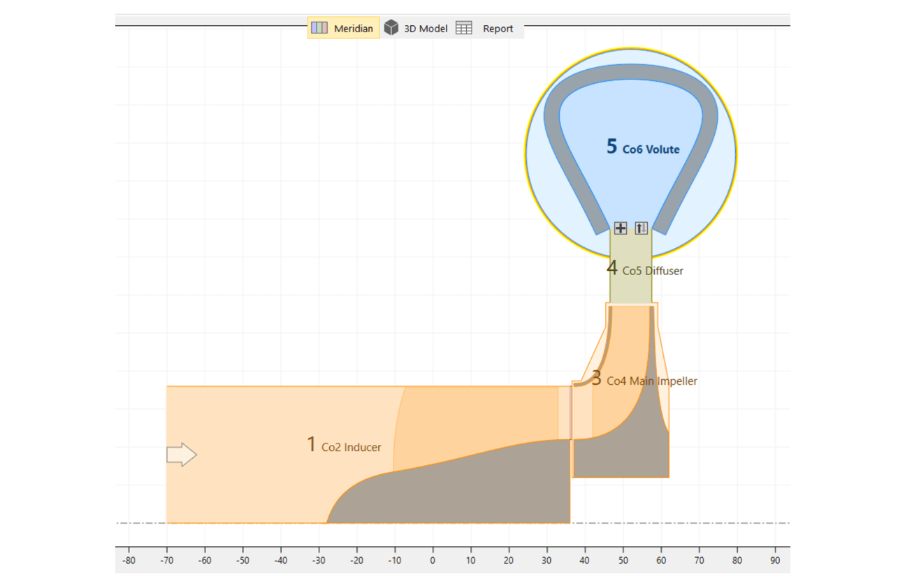Open the 3D Model tab
905x588 pixels.
click(x=416, y=28)
